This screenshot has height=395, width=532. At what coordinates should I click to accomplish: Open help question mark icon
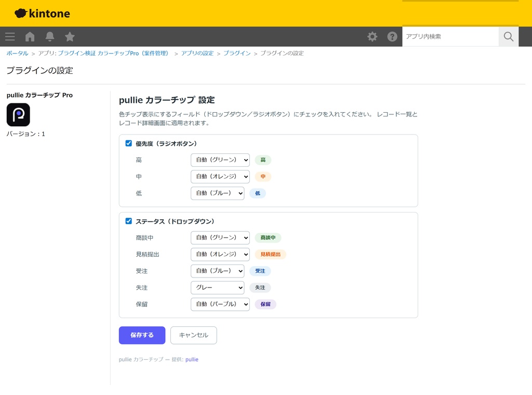[x=392, y=37]
